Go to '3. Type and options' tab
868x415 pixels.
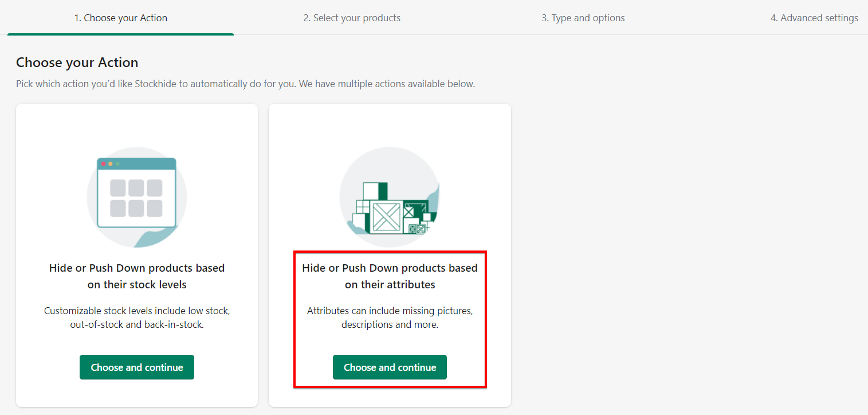coord(583,18)
